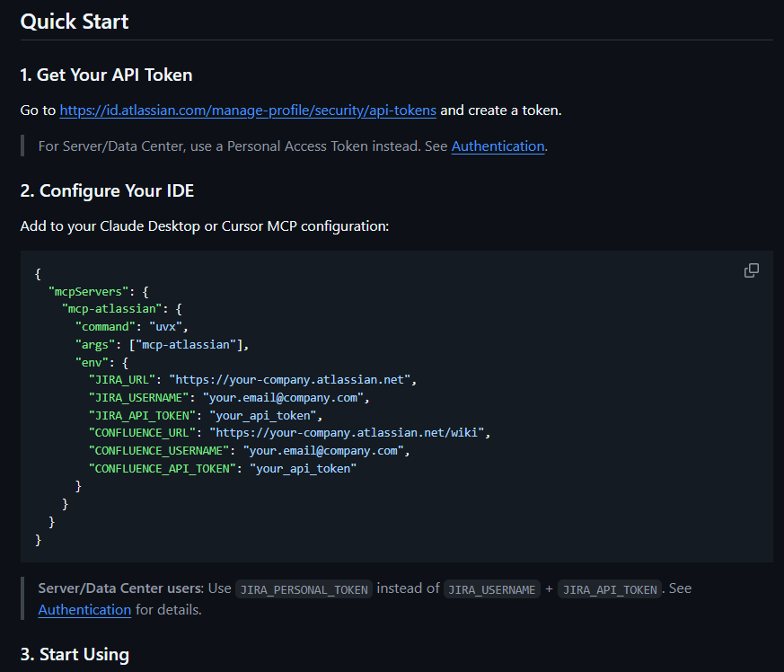Click the "mcp-atlassian" server key
The width and height of the screenshot is (784, 672).
(x=112, y=309)
